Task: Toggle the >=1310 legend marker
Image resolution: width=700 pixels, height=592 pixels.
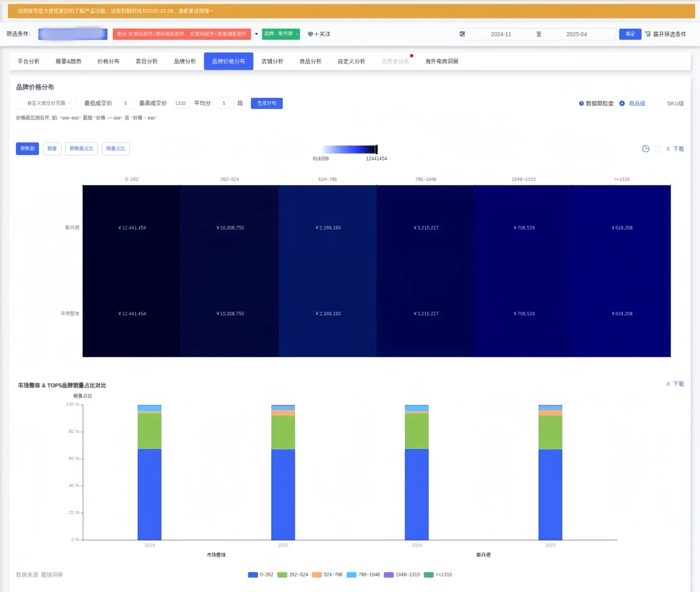Action: click(x=429, y=574)
